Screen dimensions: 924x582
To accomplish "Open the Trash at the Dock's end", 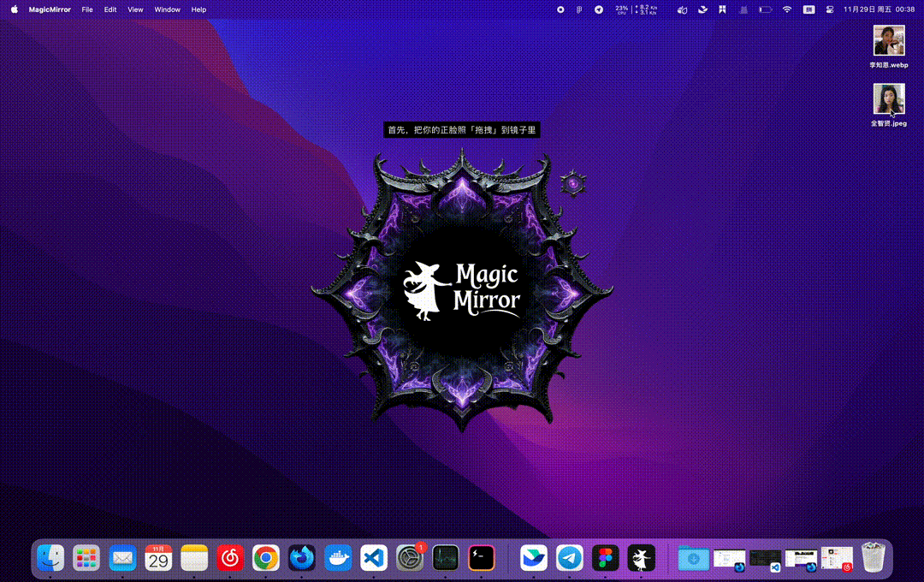I will pyautogui.click(x=873, y=557).
